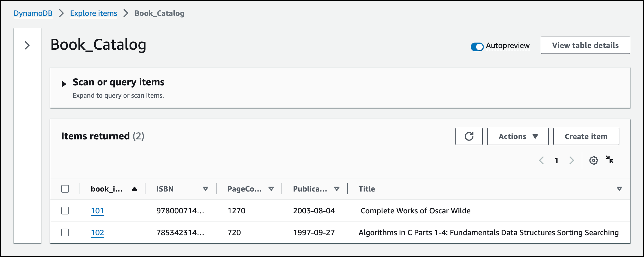
Task: Toggle the Autopreview switch
Action: click(x=477, y=47)
